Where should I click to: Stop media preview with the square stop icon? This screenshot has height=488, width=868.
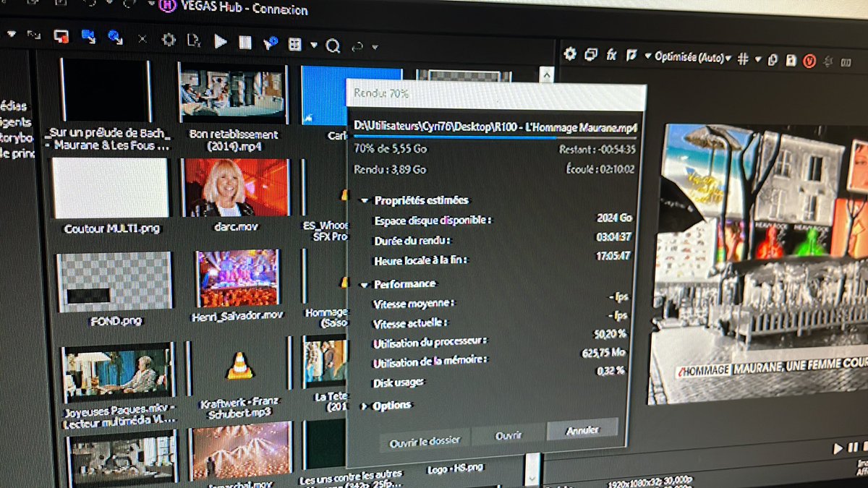tap(245, 42)
